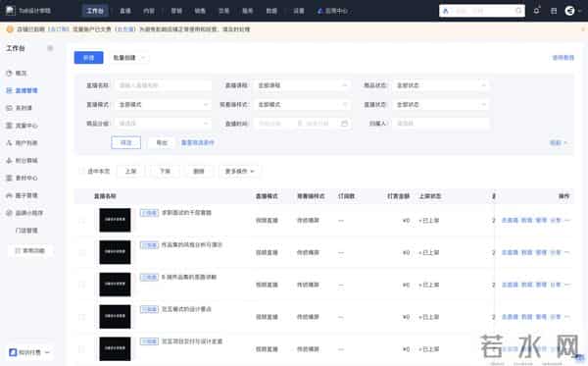
Task: Click the 导出 export button
Action: pos(162,142)
